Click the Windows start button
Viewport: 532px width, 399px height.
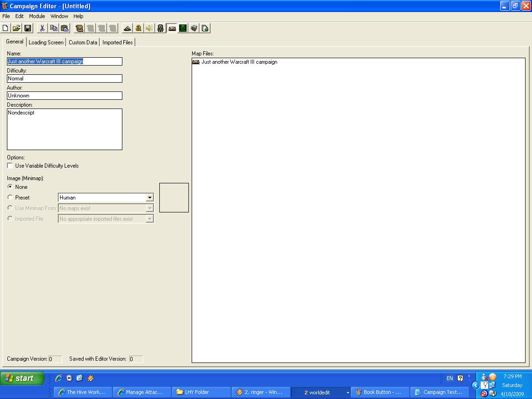coord(22,378)
